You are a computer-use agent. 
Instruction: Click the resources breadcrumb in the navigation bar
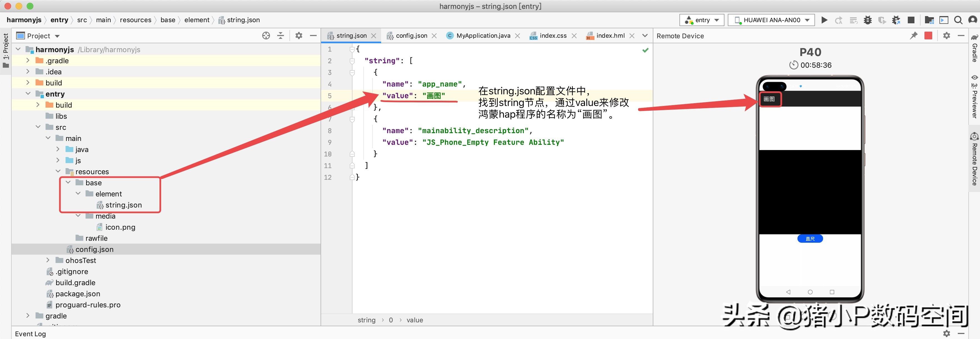pyautogui.click(x=136, y=20)
